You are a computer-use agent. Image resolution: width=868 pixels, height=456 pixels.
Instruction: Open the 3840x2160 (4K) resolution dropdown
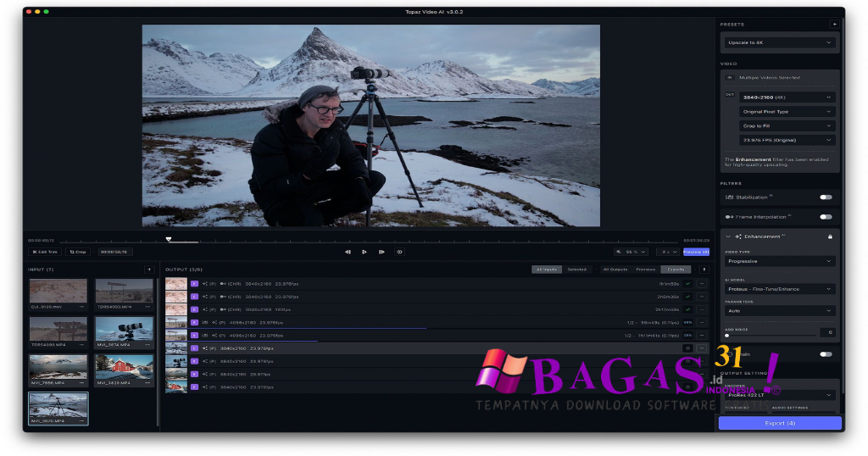787,97
